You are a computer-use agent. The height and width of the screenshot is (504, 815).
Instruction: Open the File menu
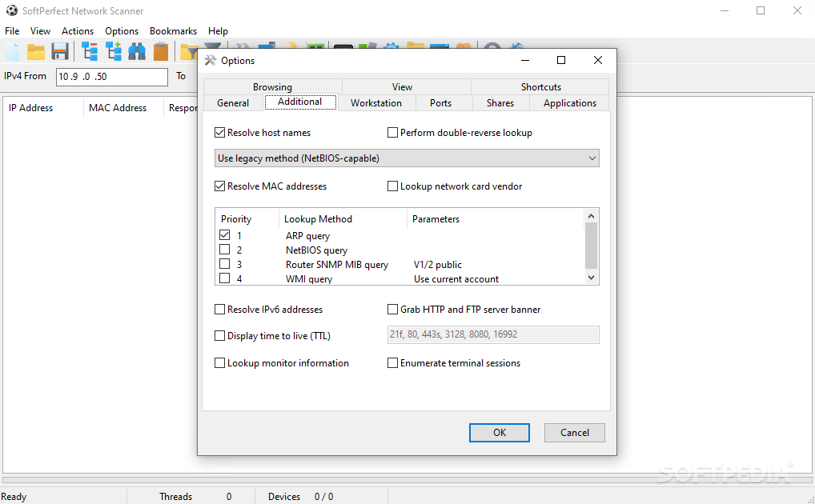tap(12, 31)
